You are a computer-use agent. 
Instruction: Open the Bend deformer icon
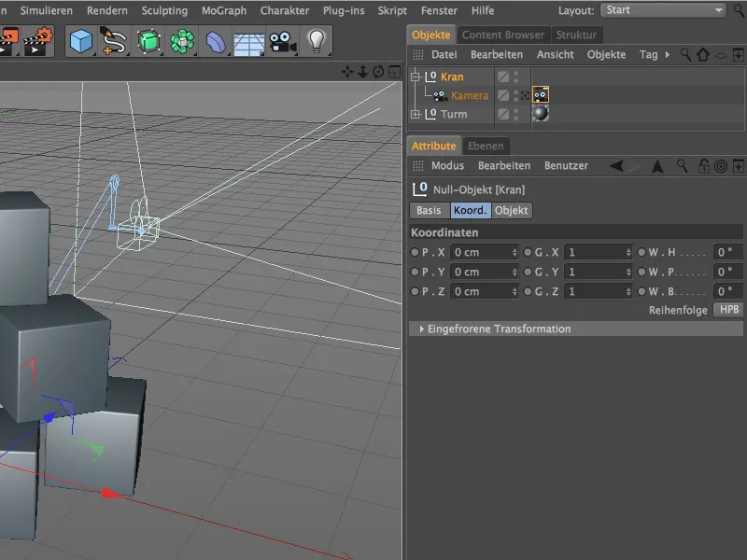click(x=216, y=41)
